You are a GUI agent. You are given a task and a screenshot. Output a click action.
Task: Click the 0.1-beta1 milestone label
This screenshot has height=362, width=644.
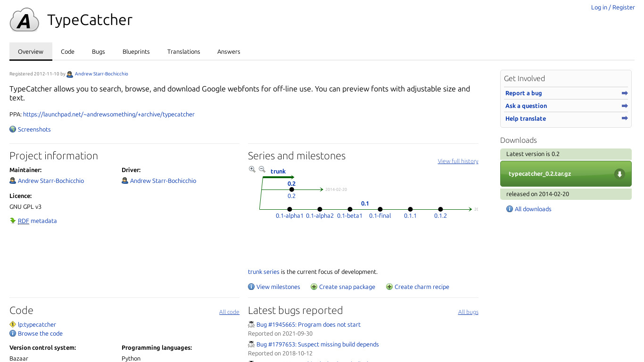click(x=350, y=215)
